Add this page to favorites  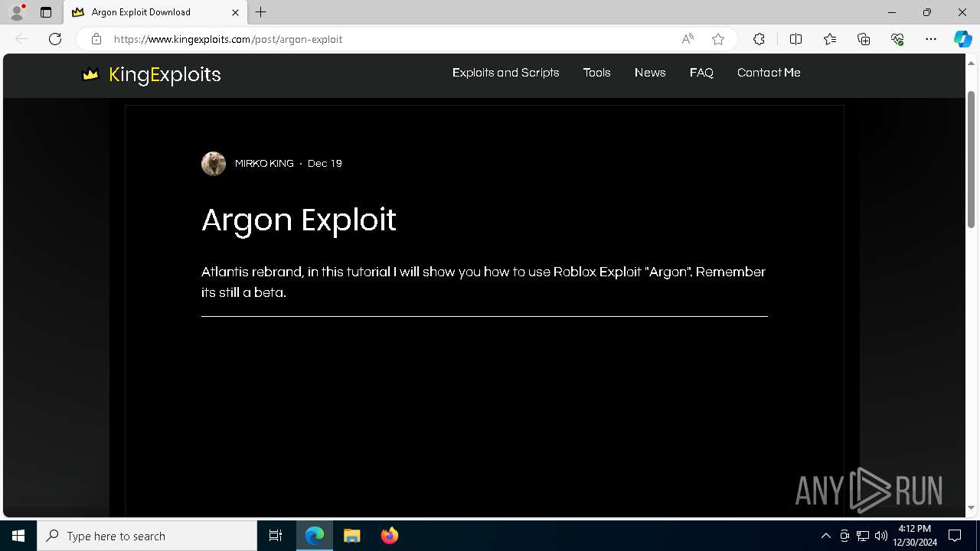[x=718, y=39]
